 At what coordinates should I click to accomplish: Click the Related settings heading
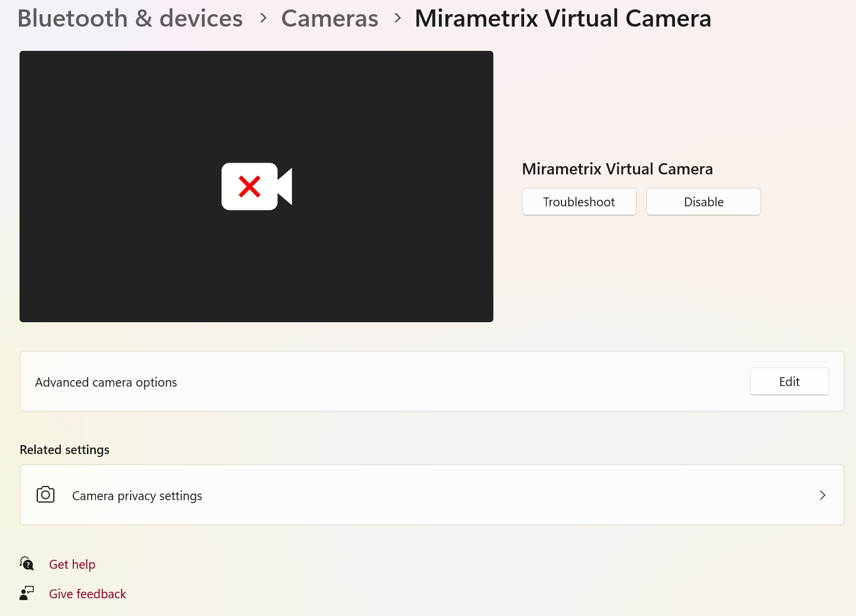[64, 450]
